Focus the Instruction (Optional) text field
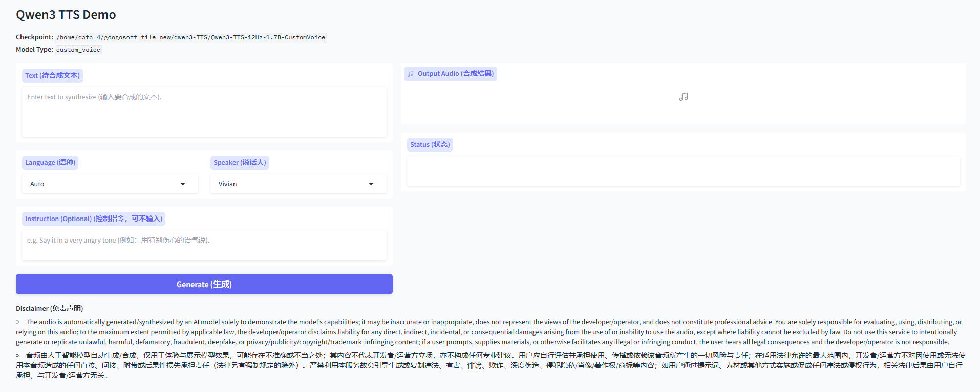The width and height of the screenshot is (980, 392). (204, 245)
